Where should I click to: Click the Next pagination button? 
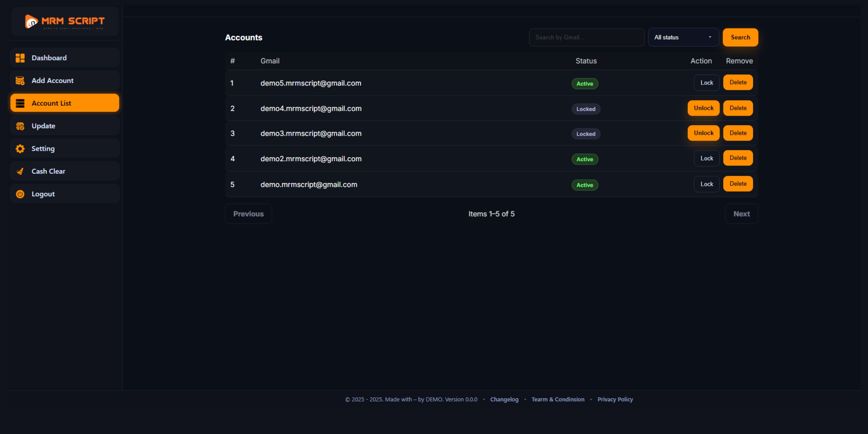pyautogui.click(x=741, y=214)
